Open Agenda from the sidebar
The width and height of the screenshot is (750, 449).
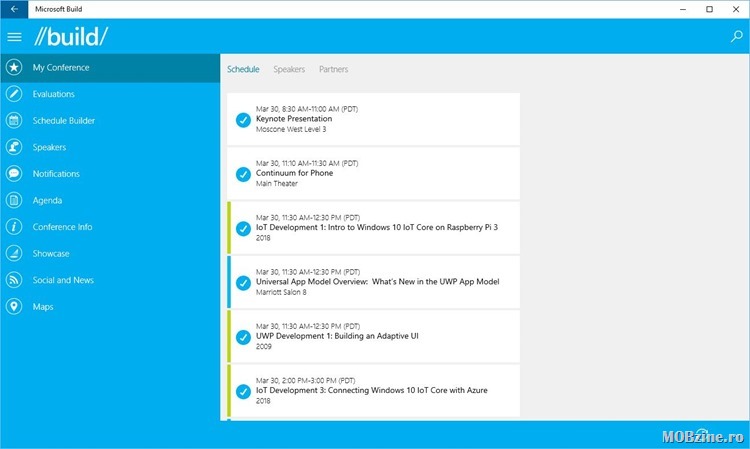[47, 200]
